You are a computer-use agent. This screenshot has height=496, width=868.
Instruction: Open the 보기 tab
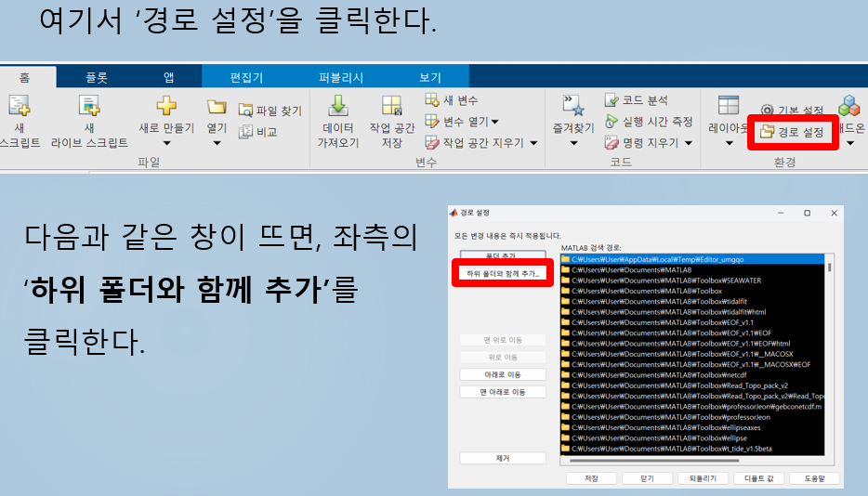point(430,77)
